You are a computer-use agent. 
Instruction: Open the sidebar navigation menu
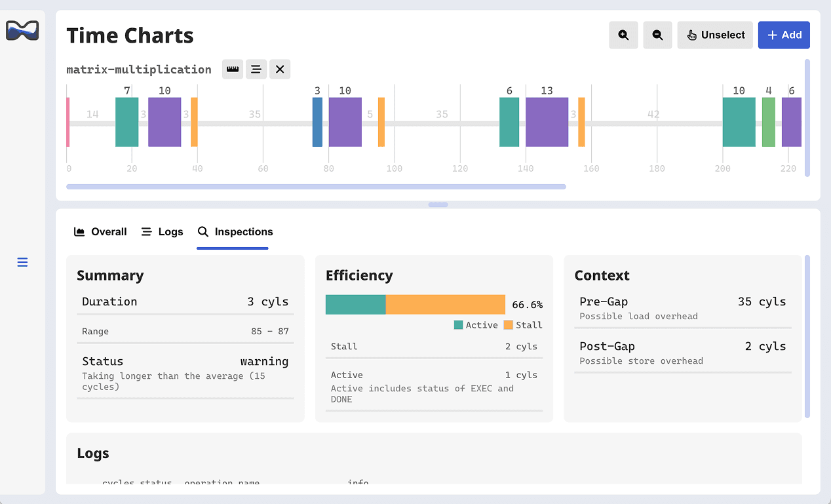pos(22,262)
